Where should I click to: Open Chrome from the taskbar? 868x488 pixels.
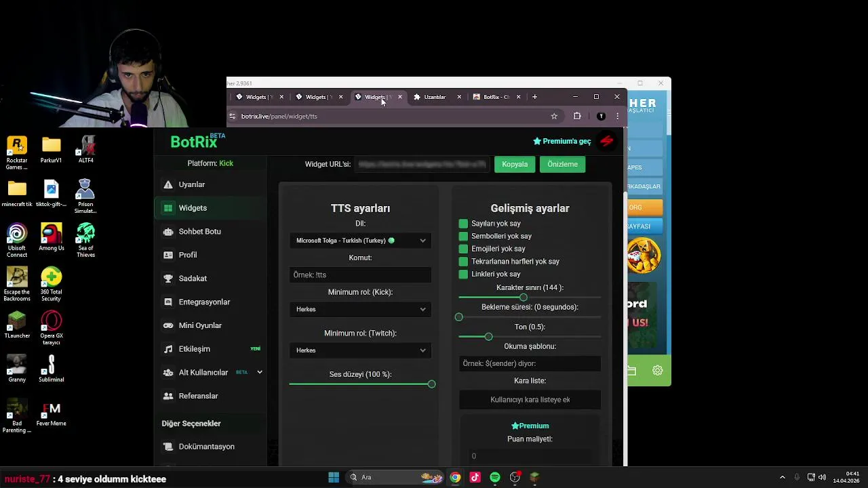pyautogui.click(x=455, y=477)
